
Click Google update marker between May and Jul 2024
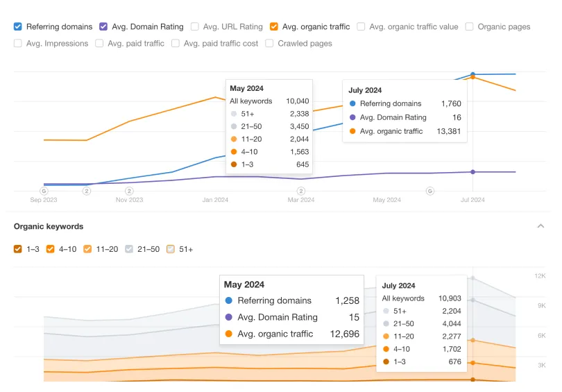pos(430,191)
